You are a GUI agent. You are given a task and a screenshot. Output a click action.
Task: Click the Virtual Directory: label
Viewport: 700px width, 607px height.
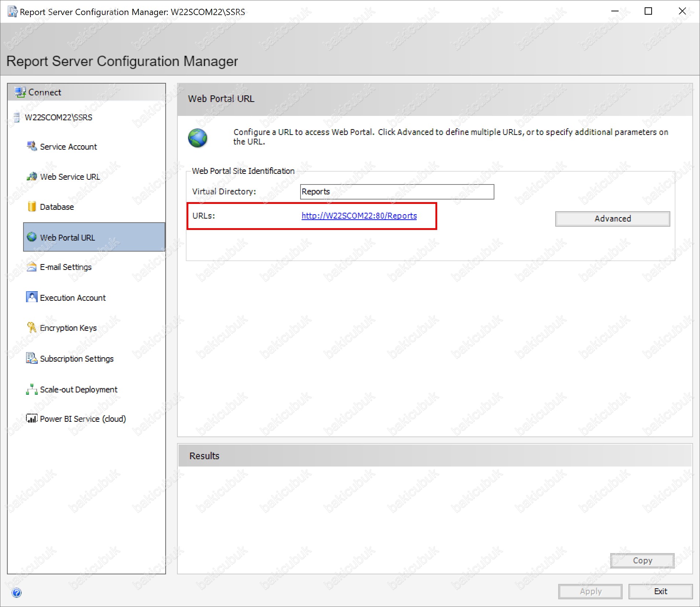click(224, 191)
